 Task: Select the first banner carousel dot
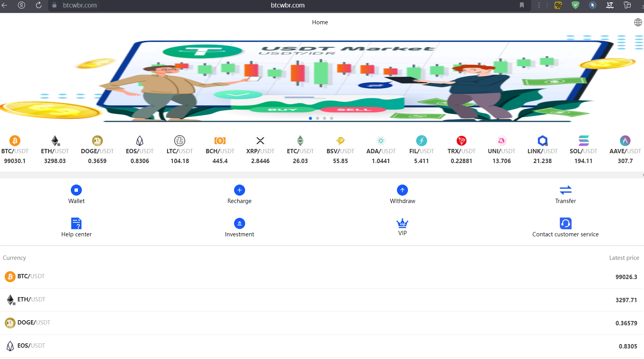click(310, 118)
